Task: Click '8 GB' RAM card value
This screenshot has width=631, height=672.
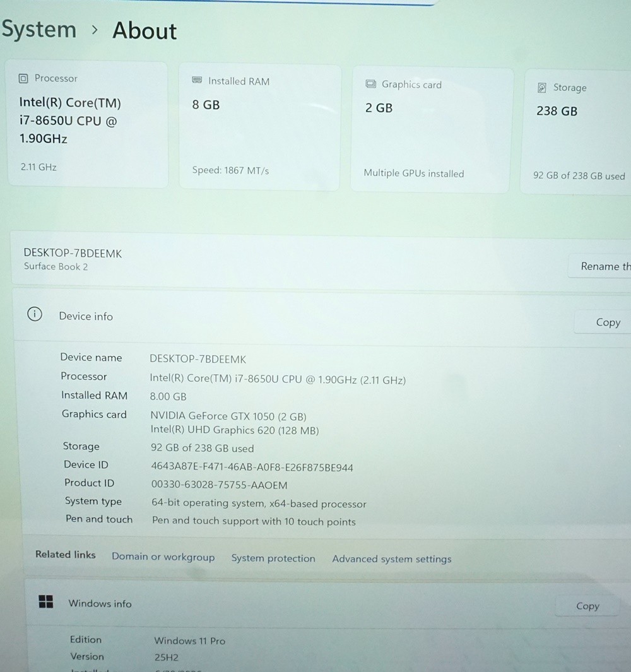Action: pos(206,105)
